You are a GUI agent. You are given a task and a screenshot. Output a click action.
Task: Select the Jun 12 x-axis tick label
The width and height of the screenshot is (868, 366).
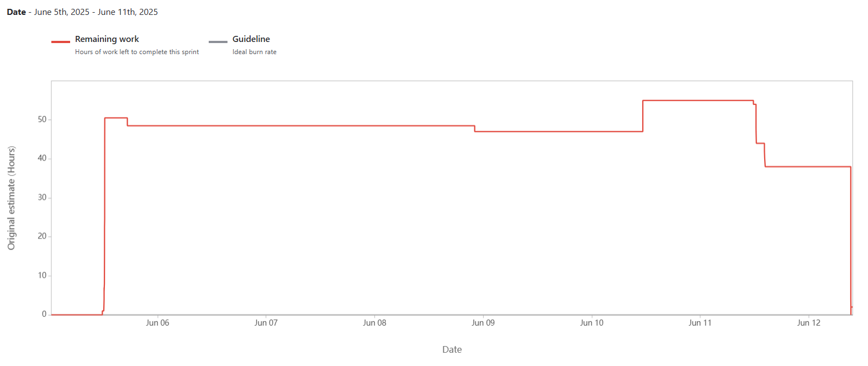click(x=809, y=323)
